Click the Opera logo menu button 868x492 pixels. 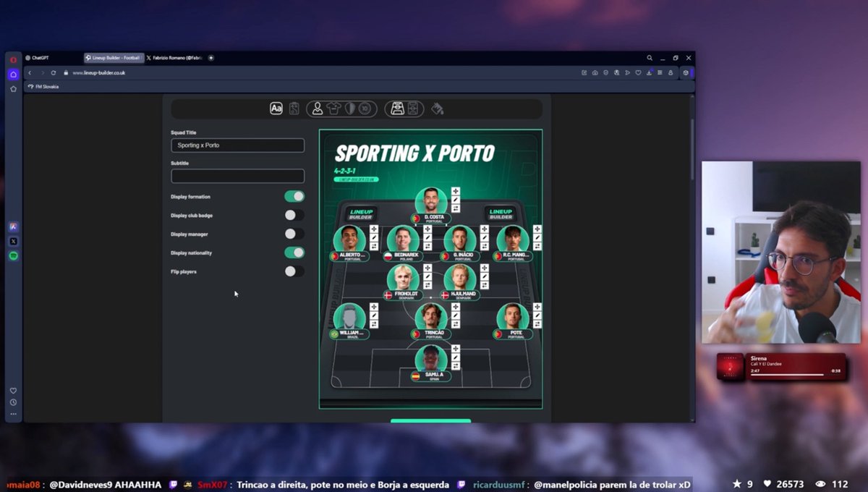(13, 59)
